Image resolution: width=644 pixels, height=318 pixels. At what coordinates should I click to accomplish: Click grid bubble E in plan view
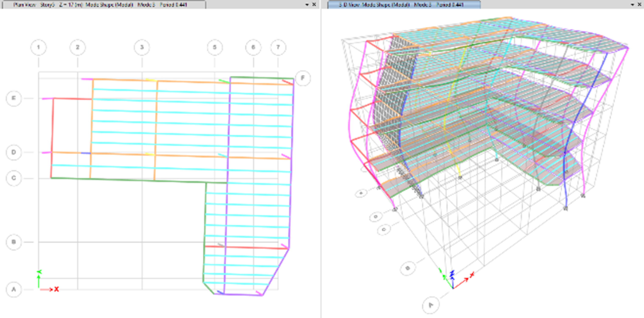(x=14, y=98)
